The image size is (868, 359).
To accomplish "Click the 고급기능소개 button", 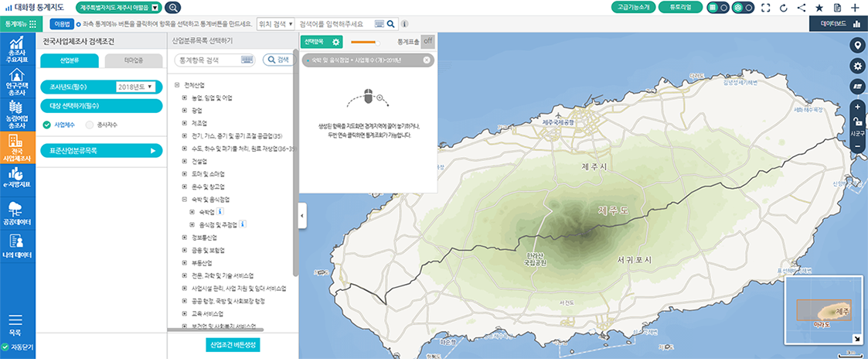I will tap(633, 8).
